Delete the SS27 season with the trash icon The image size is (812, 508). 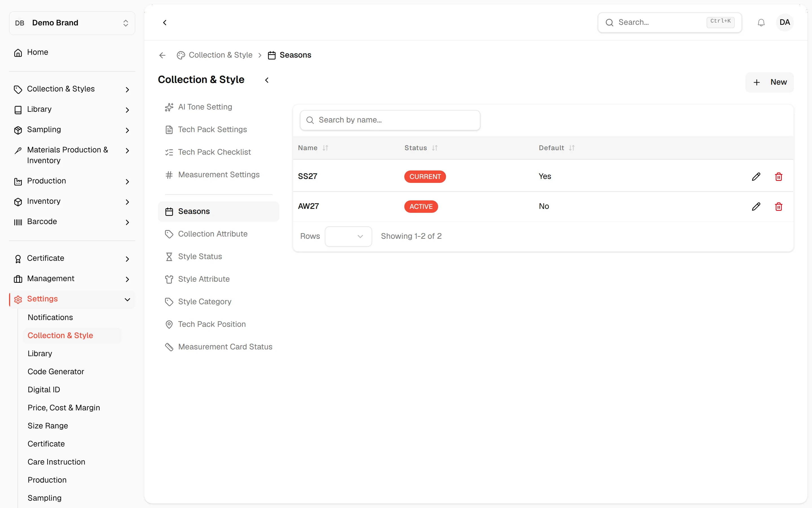click(x=778, y=176)
